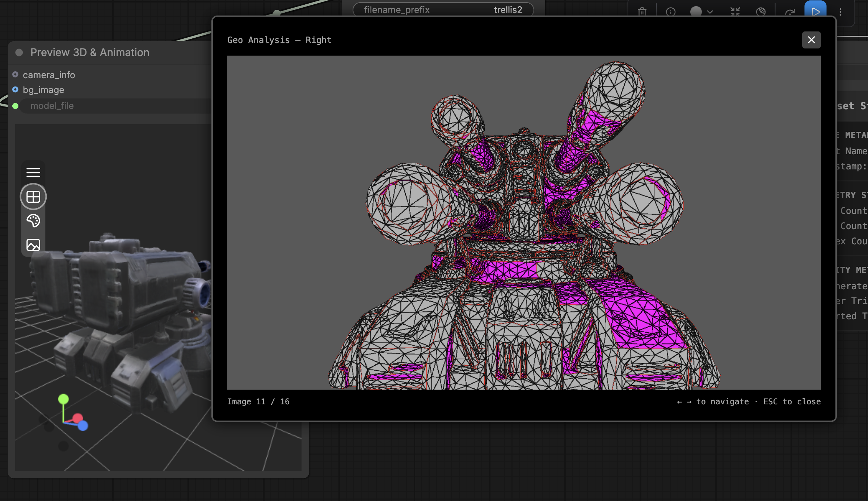Edit the filename_prefix trellis2 field

(443, 10)
